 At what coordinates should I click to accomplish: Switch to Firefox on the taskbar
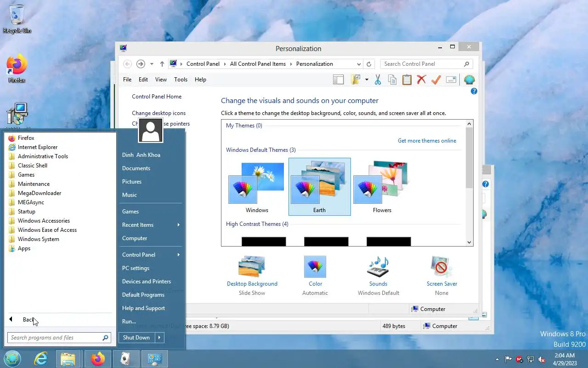97,359
